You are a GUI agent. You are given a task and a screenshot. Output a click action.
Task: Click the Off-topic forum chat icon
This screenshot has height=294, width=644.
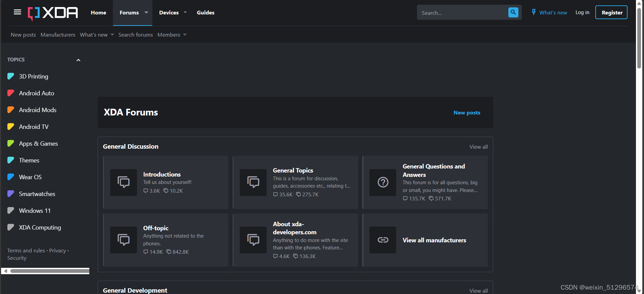(124, 240)
